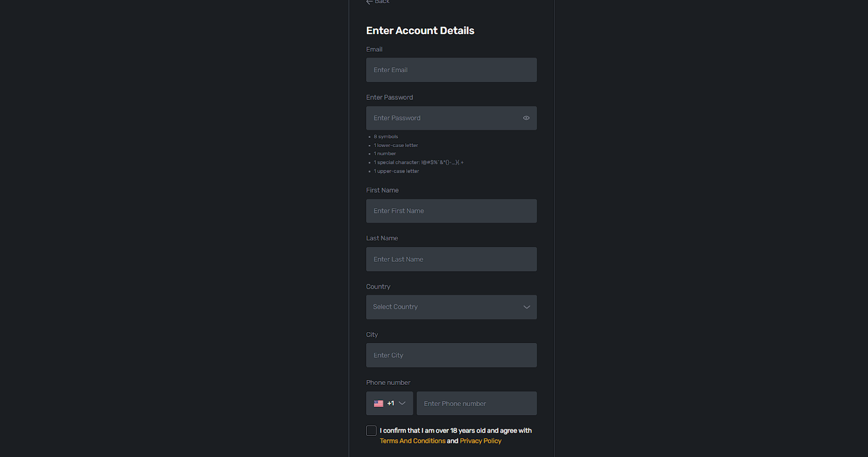Tick the over 18 years confirmation checkbox
This screenshot has height=457, width=868.
click(371, 430)
